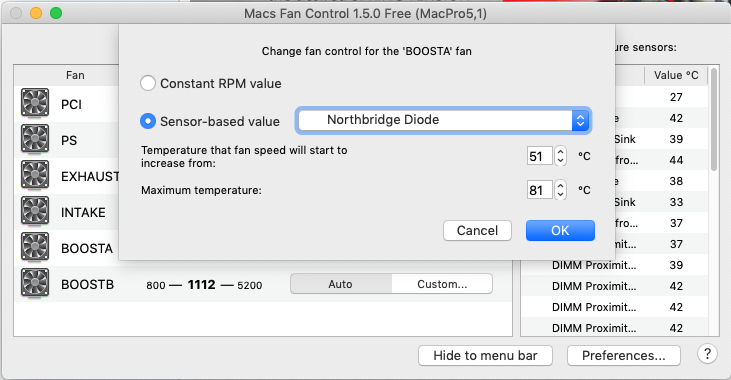Switch BOOSTB fan to Auto mode
The height and width of the screenshot is (380, 731).
pos(341,284)
